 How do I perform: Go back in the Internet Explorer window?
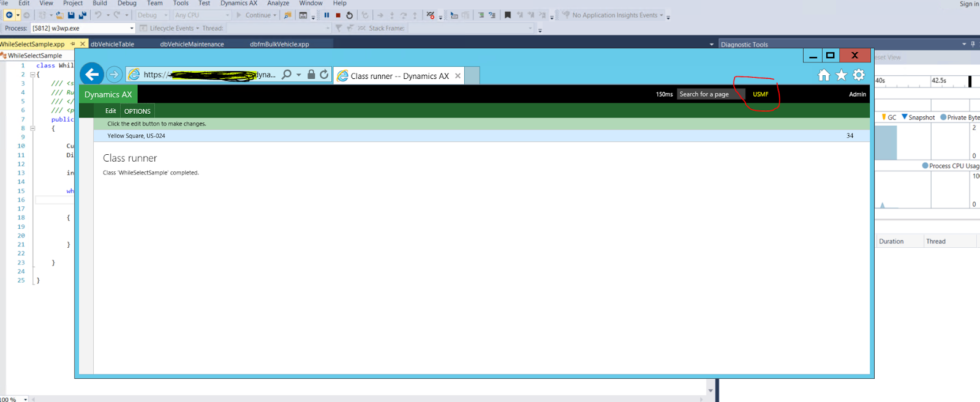coord(92,75)
